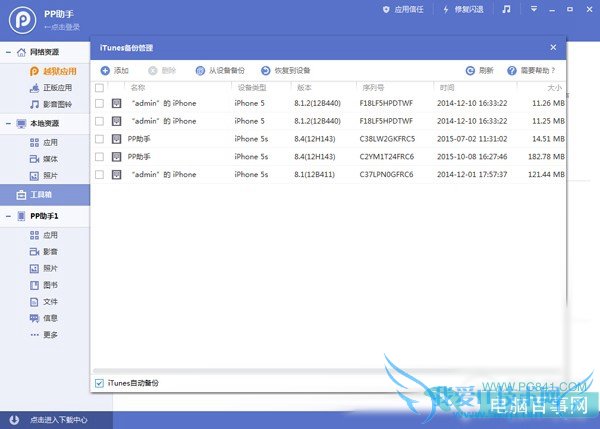Click device icon of 11.26 MB backup row

[116, 103]
